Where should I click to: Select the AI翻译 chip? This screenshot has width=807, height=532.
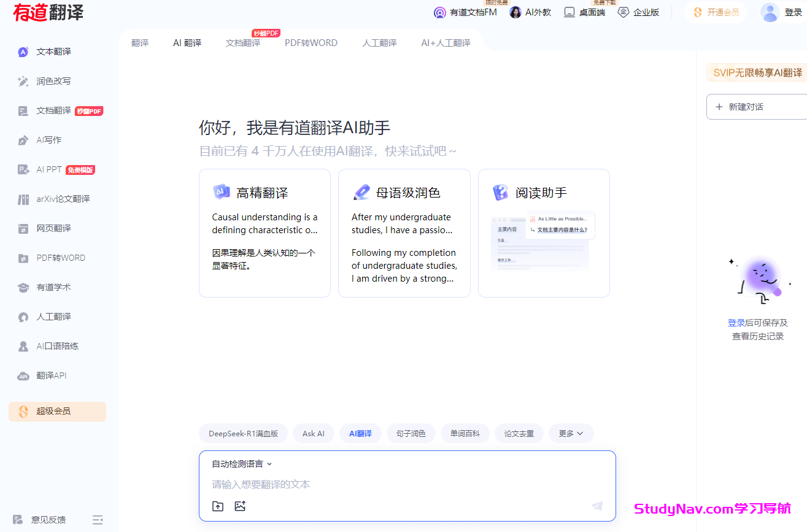pos(360,433)
